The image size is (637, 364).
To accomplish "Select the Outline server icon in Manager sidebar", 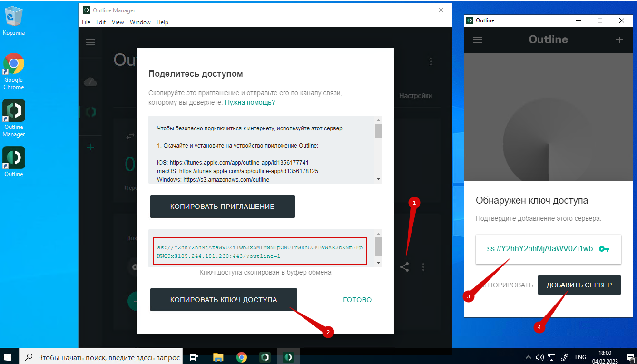I will pyautogui.click(x=90, y=112).
